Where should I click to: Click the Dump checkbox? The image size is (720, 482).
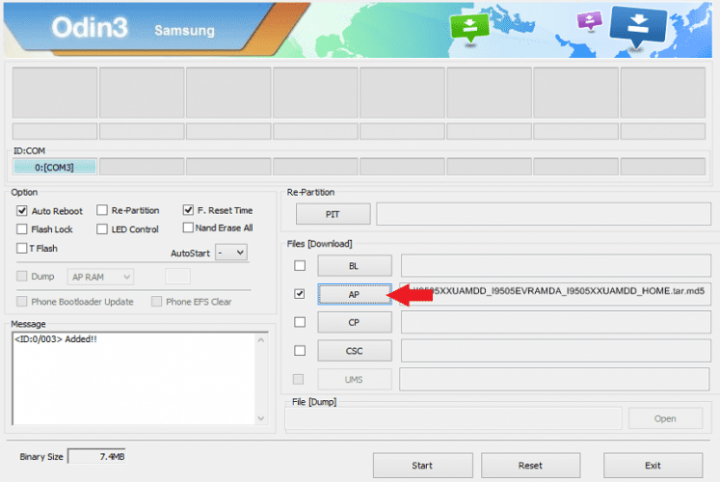22,276
